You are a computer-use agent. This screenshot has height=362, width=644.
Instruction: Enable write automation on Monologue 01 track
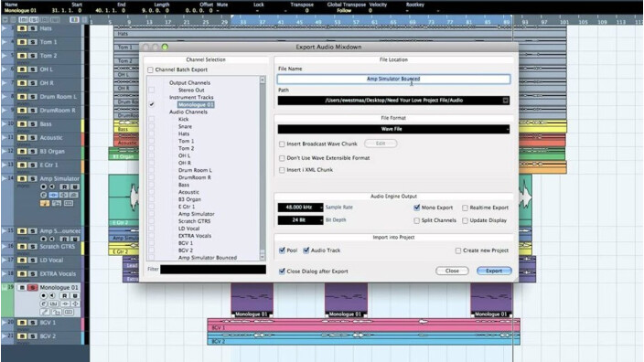[74, 295]
